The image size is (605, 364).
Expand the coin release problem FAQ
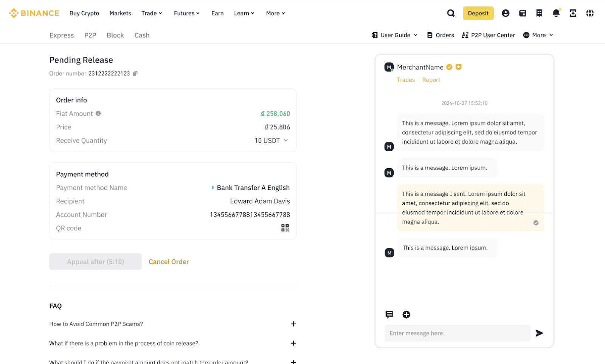pyautogui.click(x=293, y=343)
